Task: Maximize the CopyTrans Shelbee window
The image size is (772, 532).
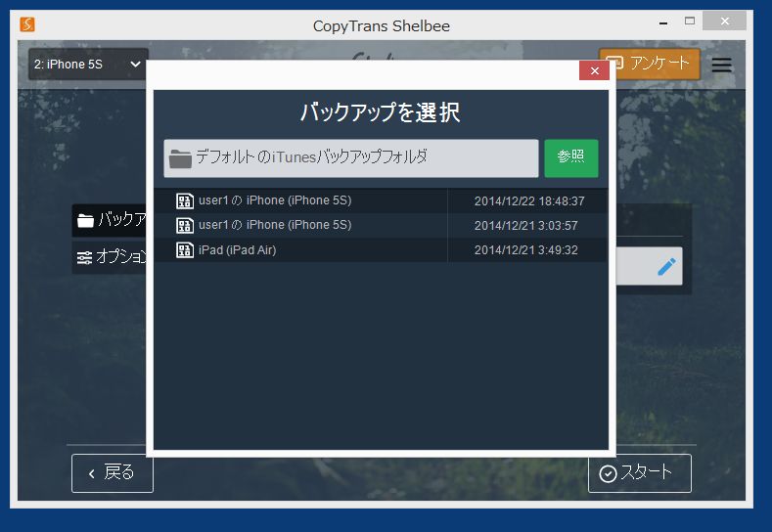Action: 689,22
